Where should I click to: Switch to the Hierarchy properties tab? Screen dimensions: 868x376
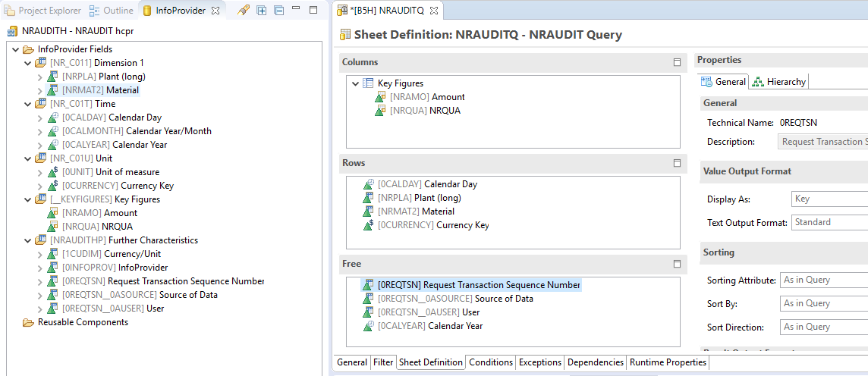tap(779, 82)
